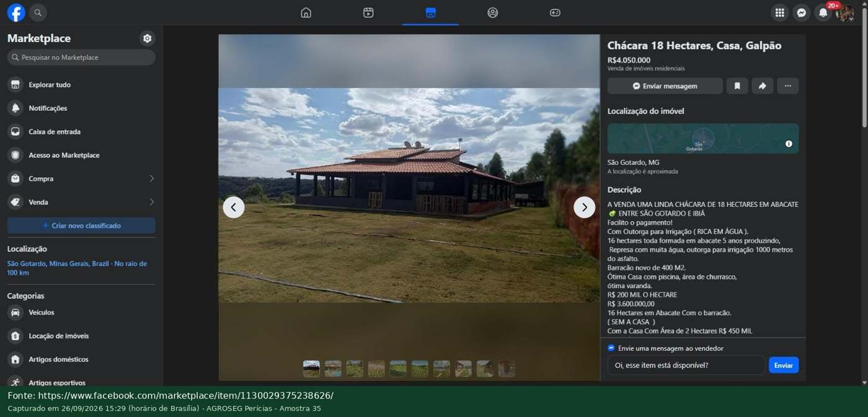Click the map info icon

pos(789,144)
